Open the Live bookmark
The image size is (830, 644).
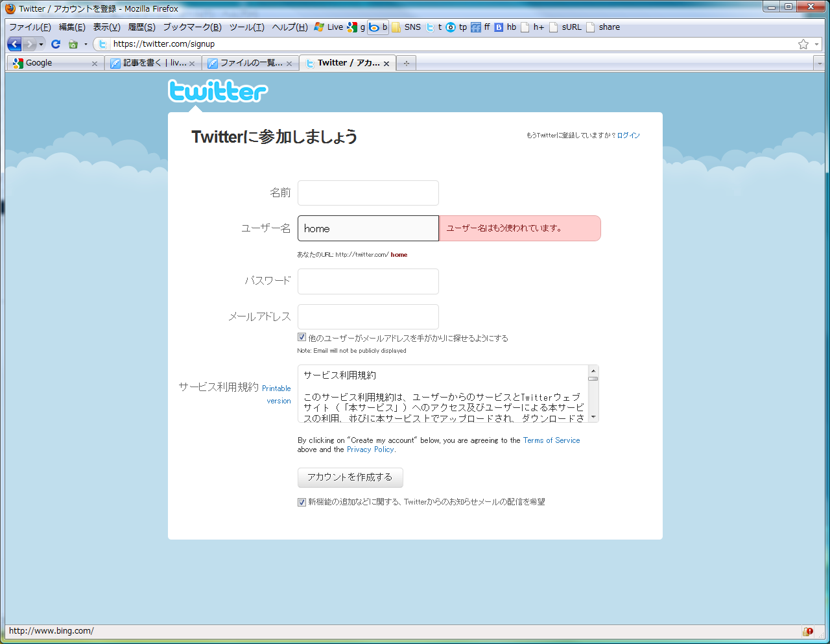(x=329, y=27)
